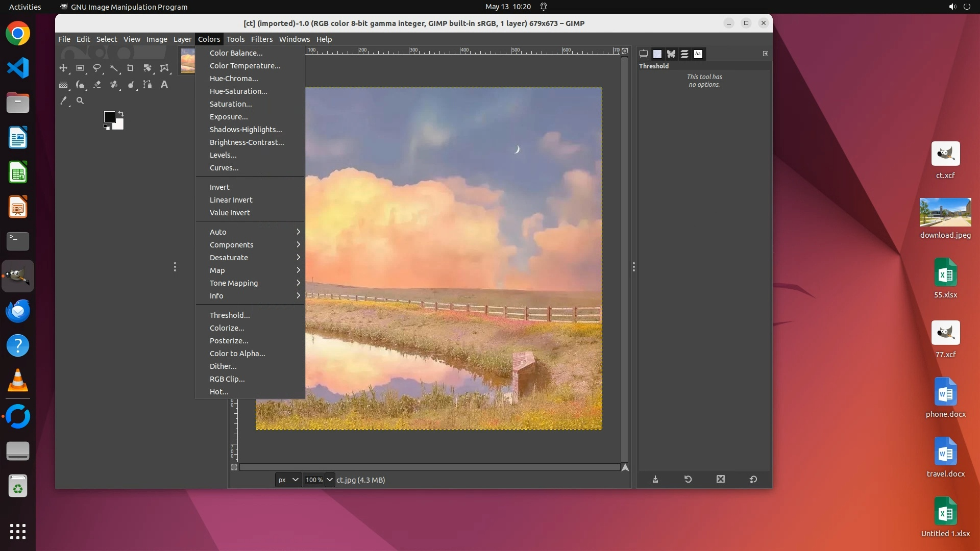Select the Crop tool
Viewport: 980px width, 551px height.
tap(131, 68)
